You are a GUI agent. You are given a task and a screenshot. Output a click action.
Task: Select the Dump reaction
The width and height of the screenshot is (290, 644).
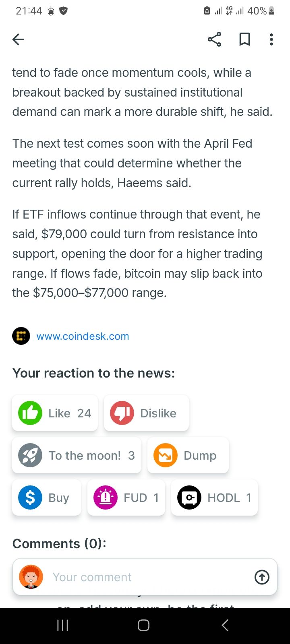point(188,455)
